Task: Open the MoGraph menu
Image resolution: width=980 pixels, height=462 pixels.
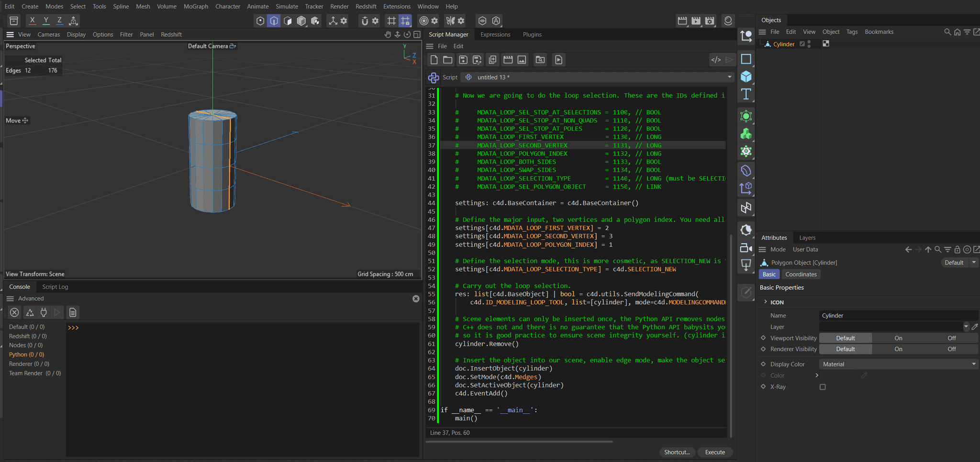Action: coord(196,6)
